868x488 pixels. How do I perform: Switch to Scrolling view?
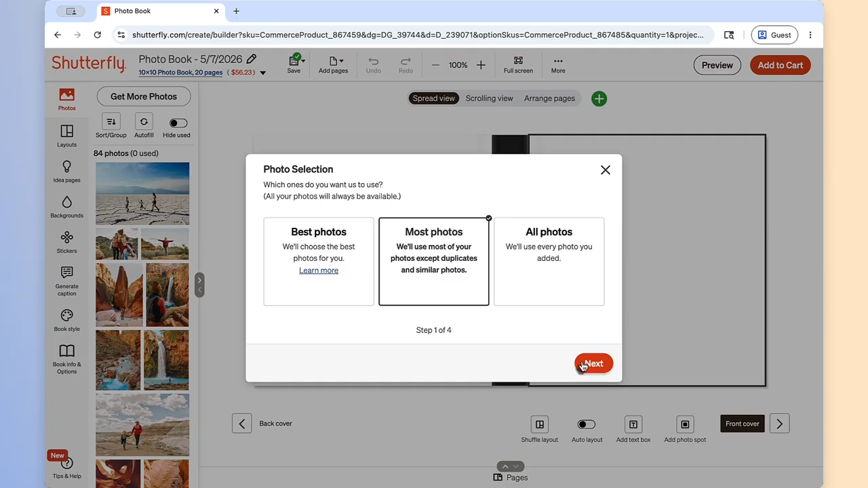click(x=489, y=98)
